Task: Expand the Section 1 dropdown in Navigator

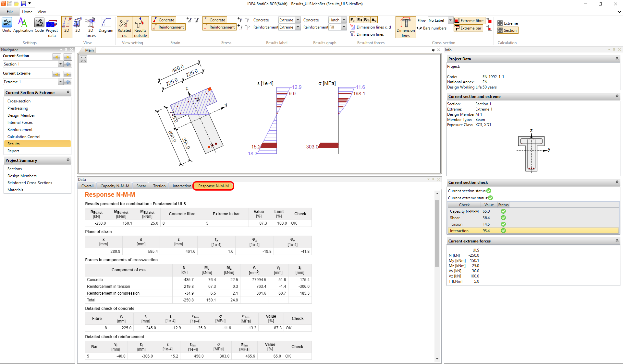Action: (x=60, y=64)
